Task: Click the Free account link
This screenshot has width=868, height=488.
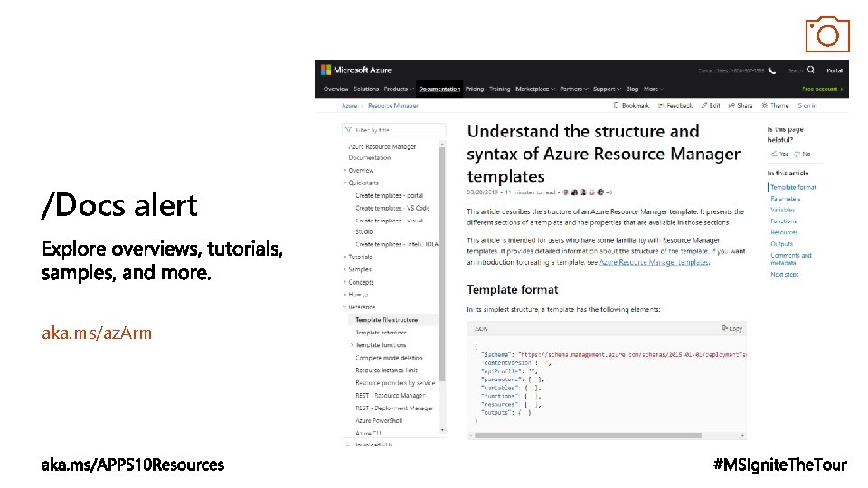Action: (822, 89)
